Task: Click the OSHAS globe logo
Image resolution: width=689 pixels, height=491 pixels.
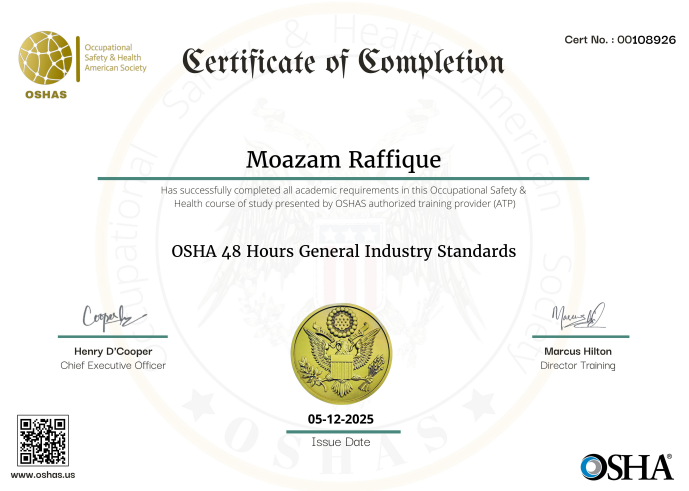Action: 45,58
